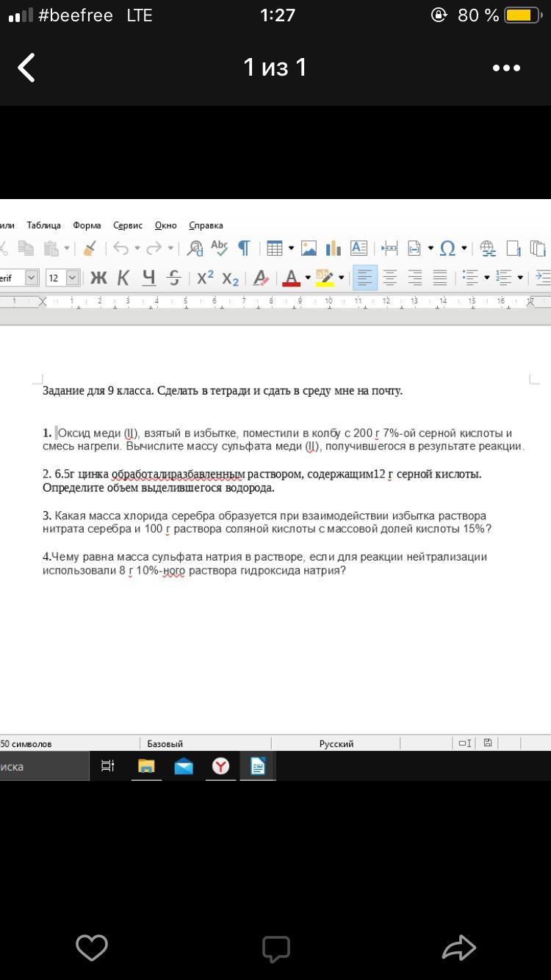
Task: Open the Таблица menu
Action: pos(43,226)
